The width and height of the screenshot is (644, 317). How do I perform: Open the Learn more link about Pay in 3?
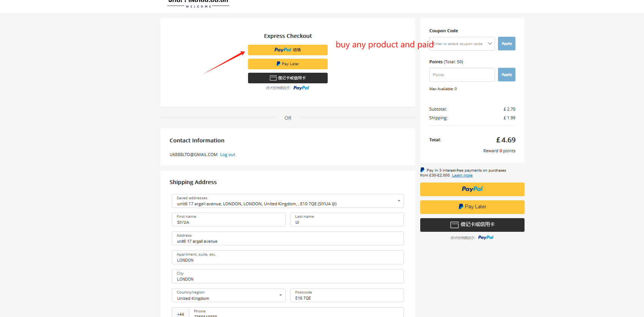pos(462,175)
